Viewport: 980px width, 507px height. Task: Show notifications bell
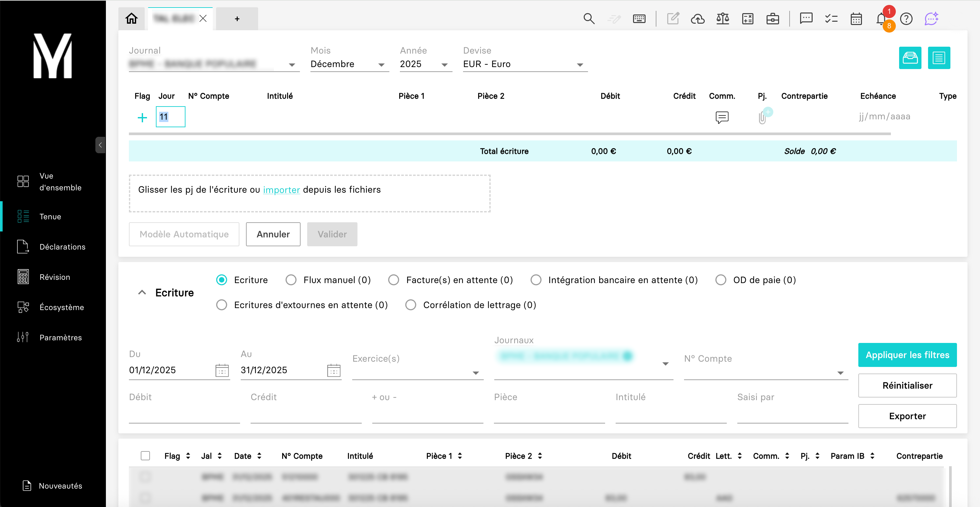pyautogui.click(x=881, y=19)
